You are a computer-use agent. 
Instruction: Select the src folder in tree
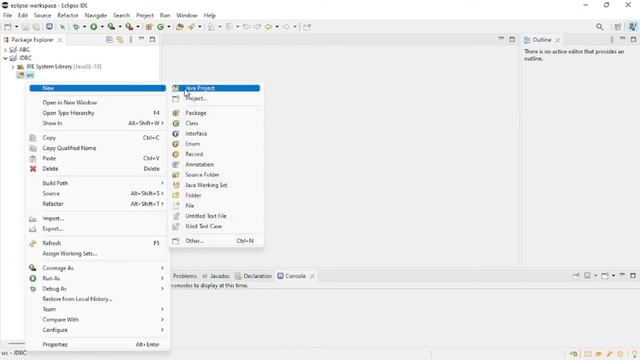(26, 75)
